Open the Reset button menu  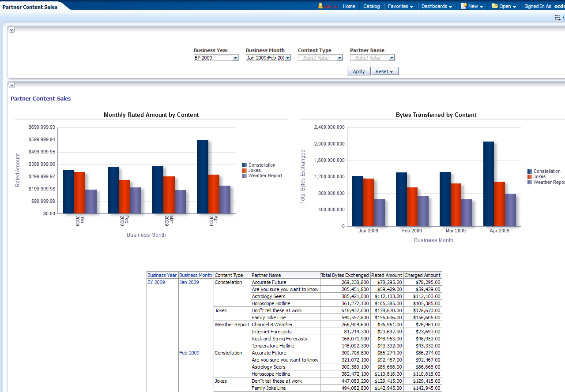(x=384, y=71)
